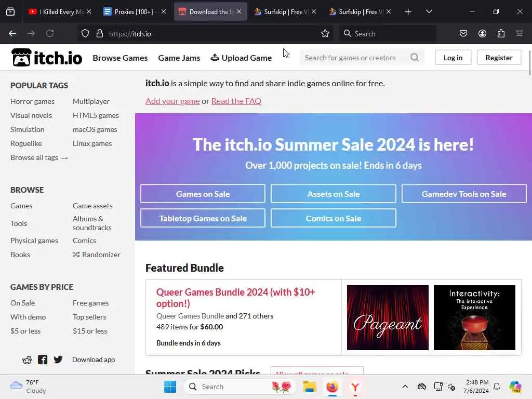Switch to the first Surfskip tab

click(x=285, y=11)
